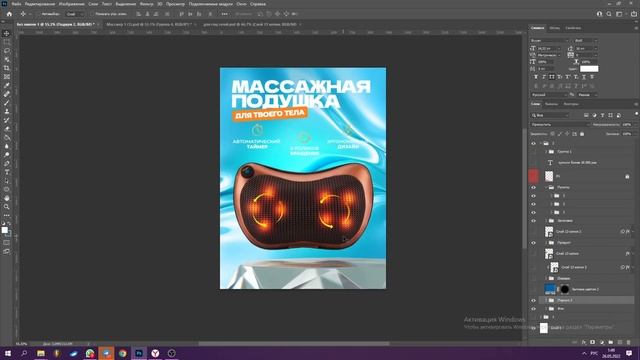
Task: Open the search icon at top right
Action: click(x=609, y=14)
